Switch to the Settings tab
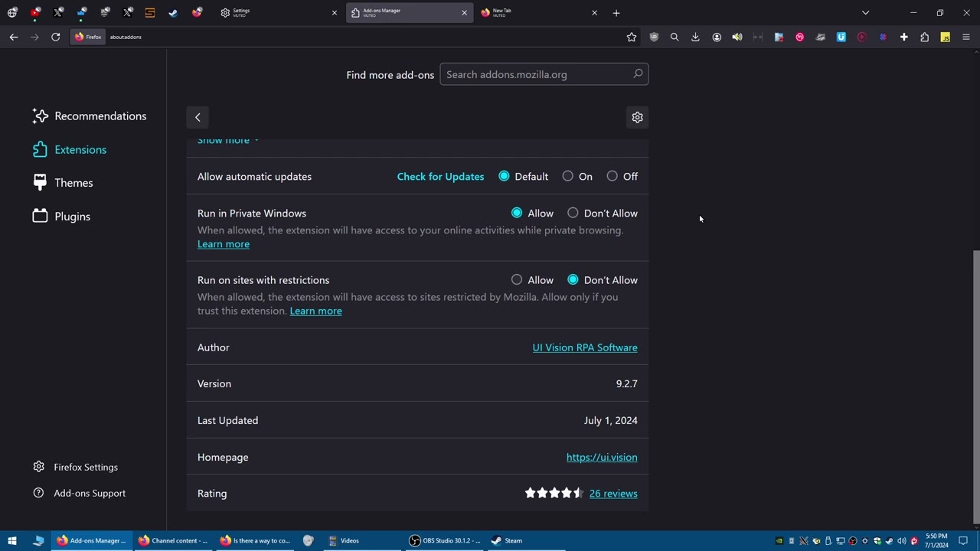980x551 pixels. point(278,13)
